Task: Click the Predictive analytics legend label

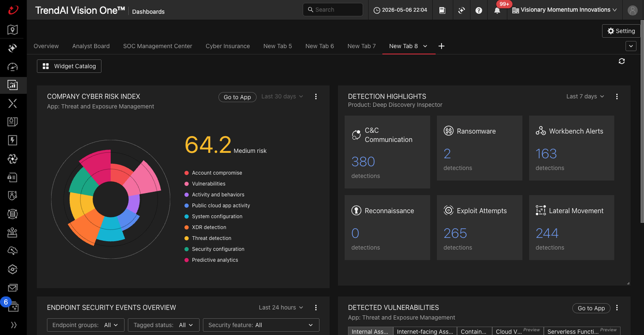Action: (x=215, y=260)
